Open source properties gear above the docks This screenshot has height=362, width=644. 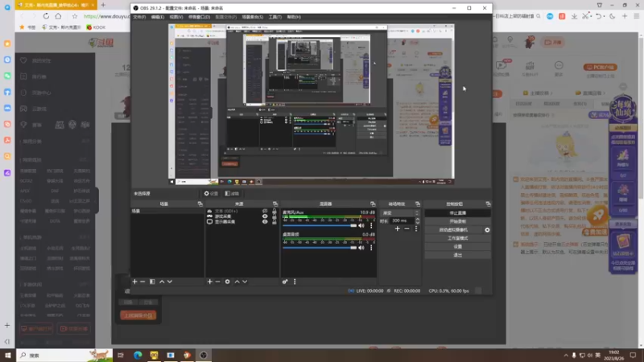click(x=211, y=193)
